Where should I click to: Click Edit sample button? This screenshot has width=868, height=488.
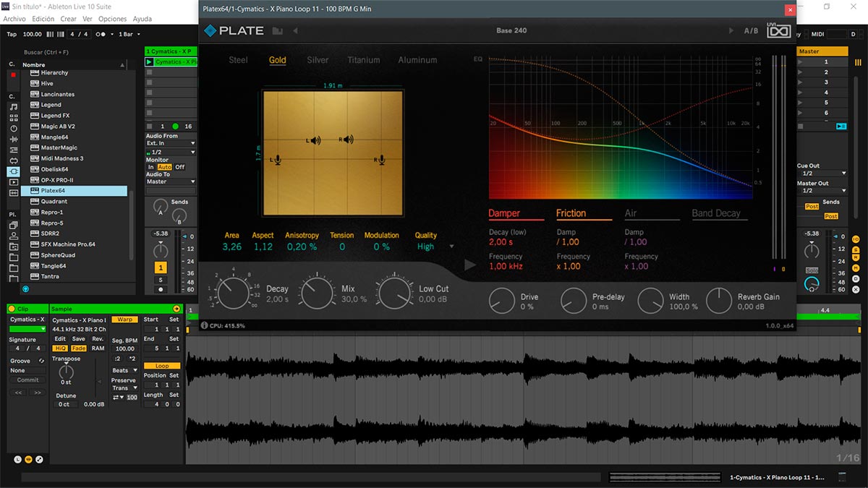pyautogui.click(x=61, y=338)
